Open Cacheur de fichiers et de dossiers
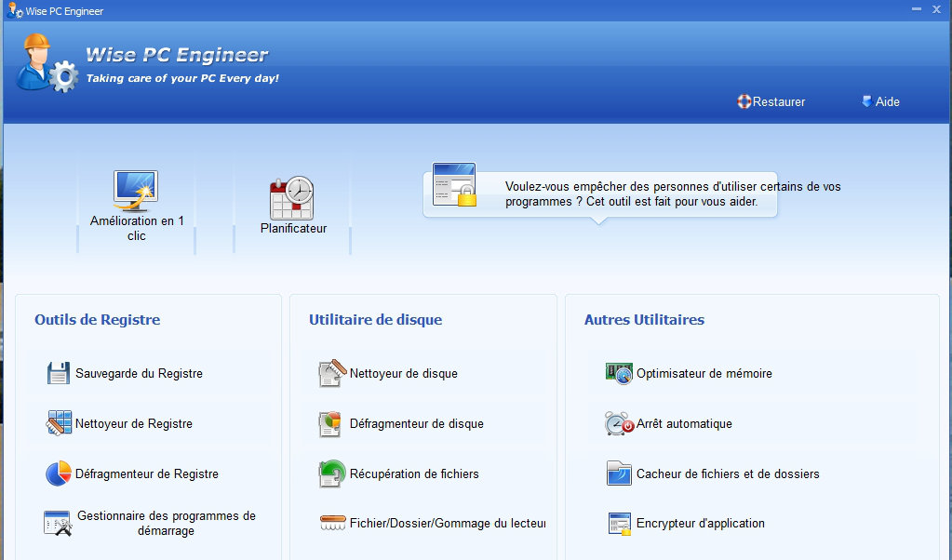 [728, 473]
